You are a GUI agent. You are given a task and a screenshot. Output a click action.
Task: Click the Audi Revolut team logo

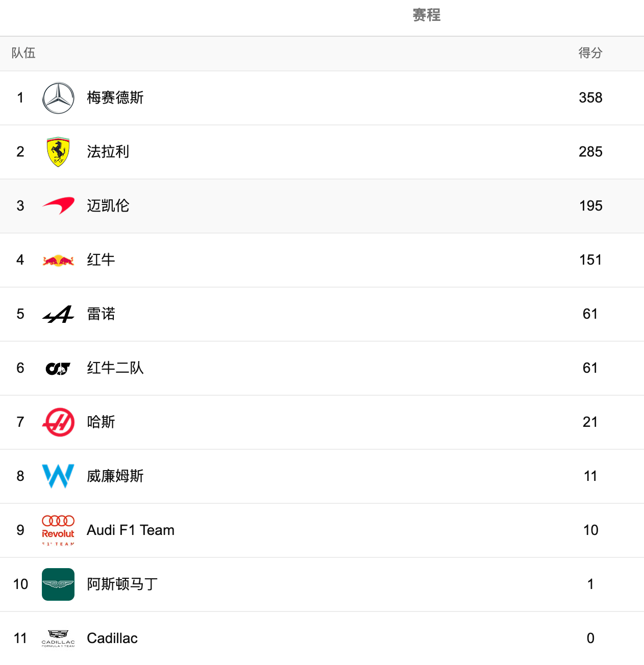(x=58, y=530)
